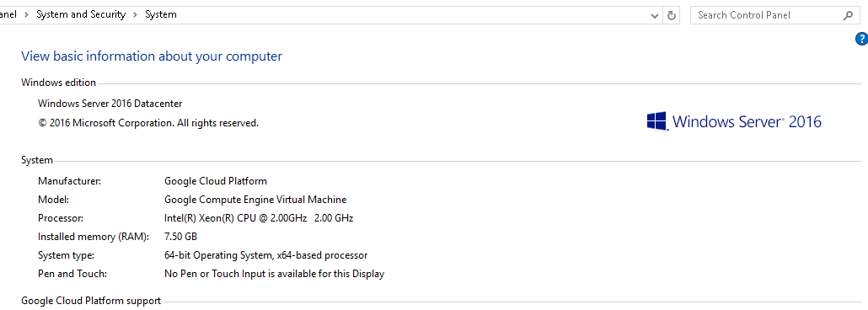Expand the chevron before System and Security

point(26,15)
